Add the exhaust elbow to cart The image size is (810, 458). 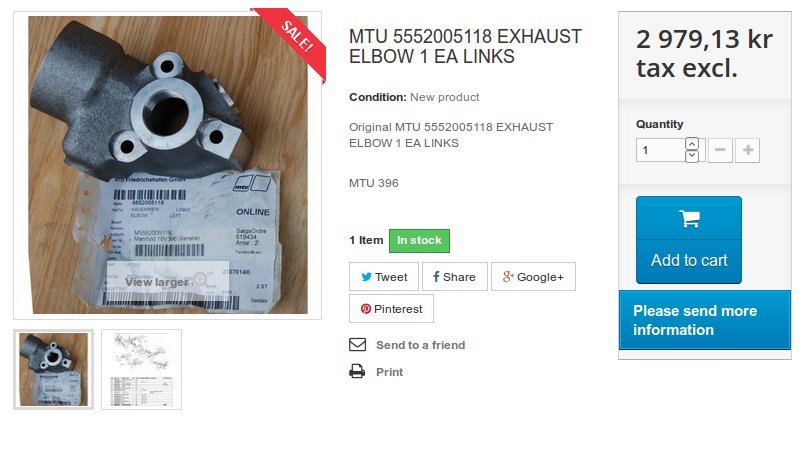tap(689, 240)
